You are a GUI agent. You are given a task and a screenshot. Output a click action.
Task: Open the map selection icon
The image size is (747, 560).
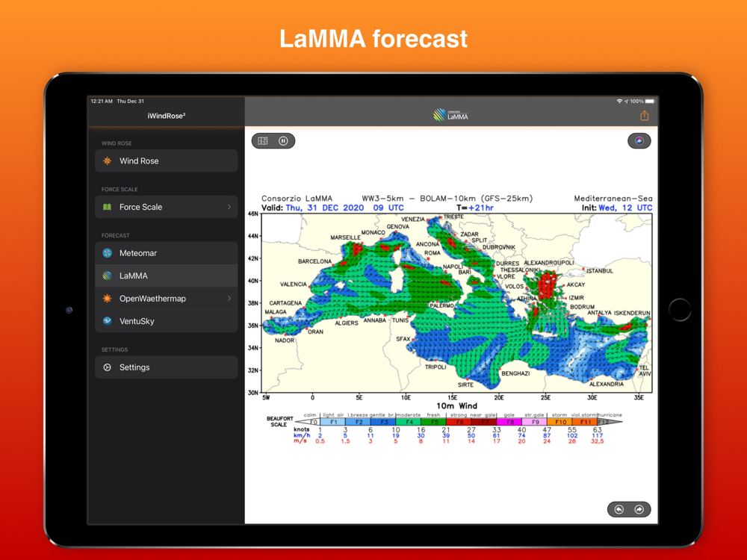point(263,141)
